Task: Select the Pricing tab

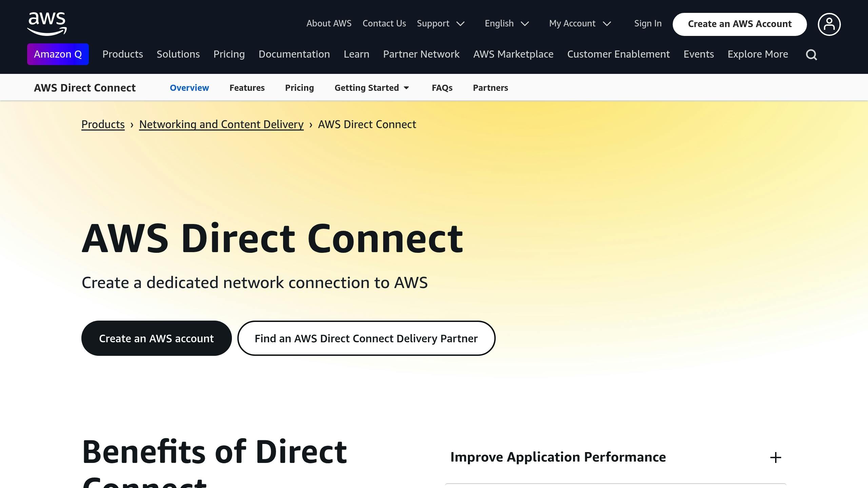Action: click(299, 87)
